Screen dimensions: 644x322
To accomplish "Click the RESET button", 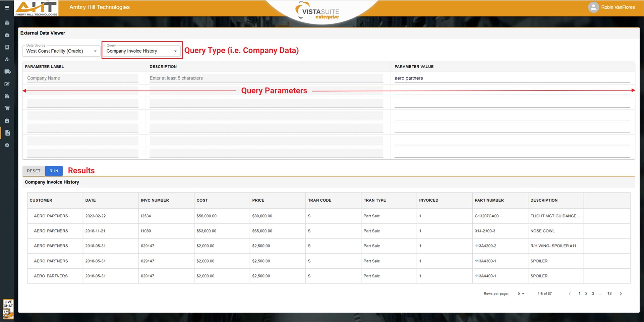I will tap(34, 171).
